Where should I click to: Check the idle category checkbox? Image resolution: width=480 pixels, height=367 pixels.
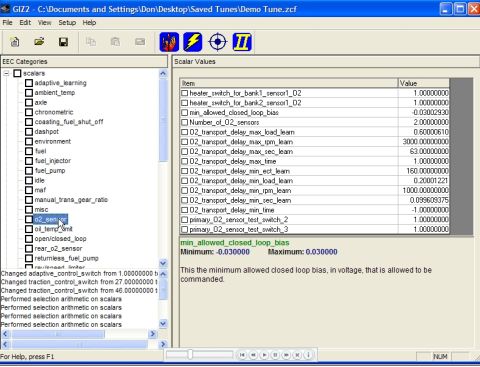29,180
